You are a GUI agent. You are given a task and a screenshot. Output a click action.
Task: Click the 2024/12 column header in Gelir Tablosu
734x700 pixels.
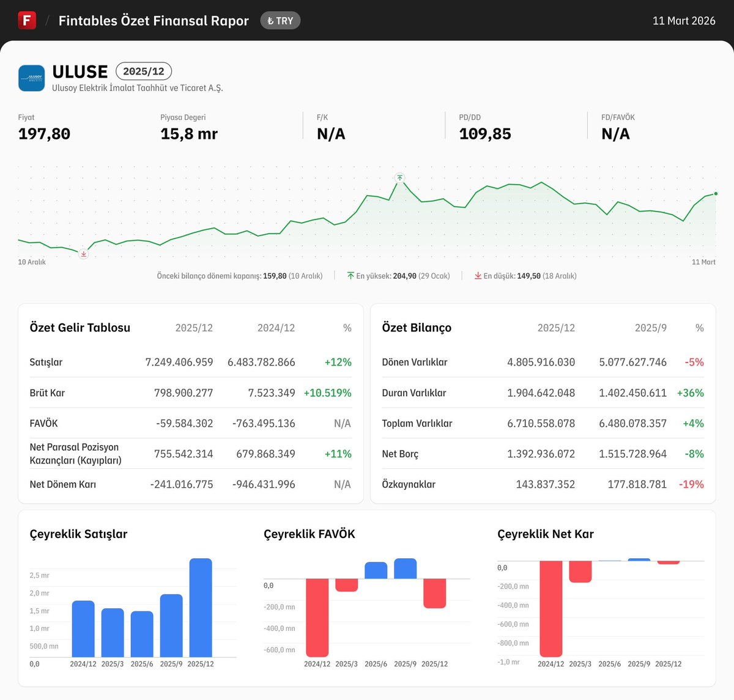pos(276,328)
